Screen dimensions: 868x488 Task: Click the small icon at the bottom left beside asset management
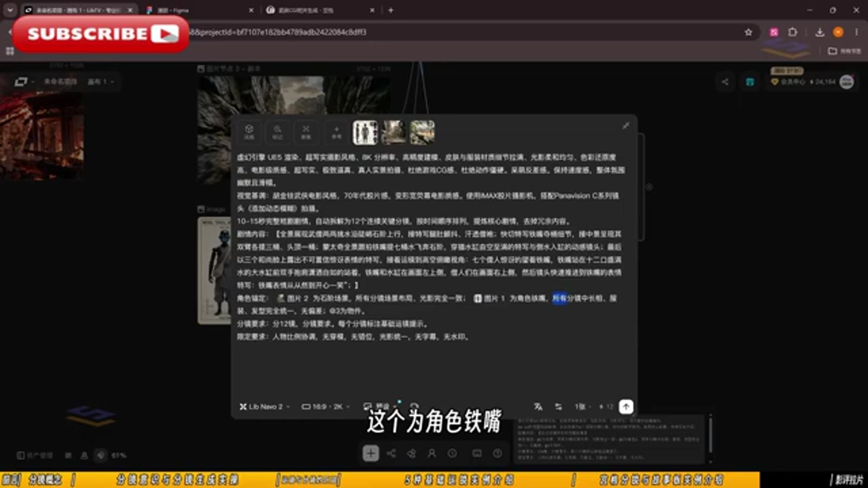[x=68, y=455]
